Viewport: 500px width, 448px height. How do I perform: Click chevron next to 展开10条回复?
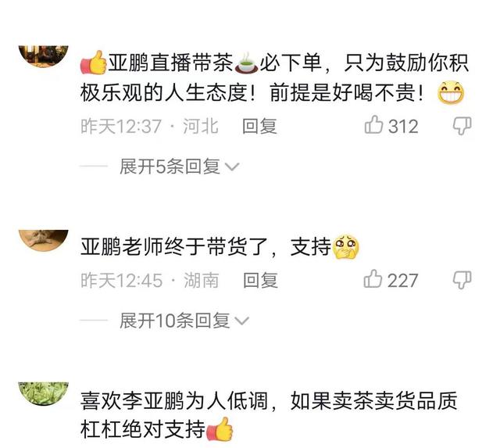click(x=241, y=321)
